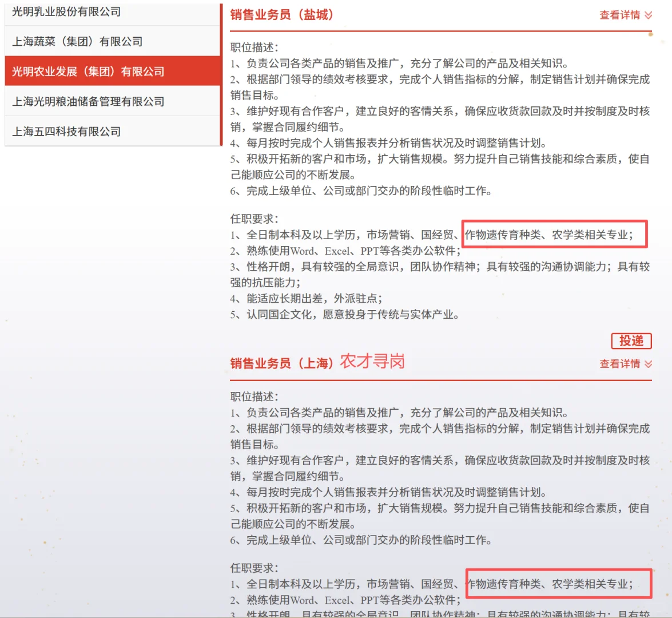Expand 查看详情 for 销售业务员（上海）
This screenshot has width=672, height=618.
(x=625, y=364)
